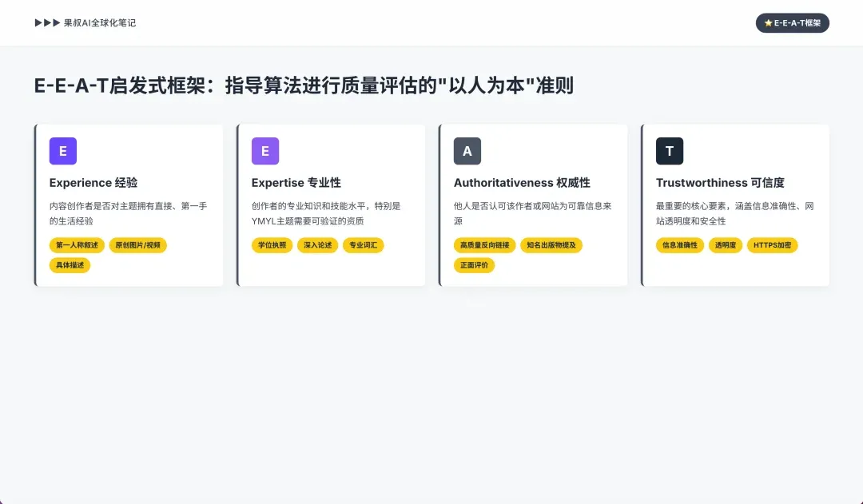Screen dimensions: 863x504
Task: Select the 信息准确性 tag
Action: 680,245
